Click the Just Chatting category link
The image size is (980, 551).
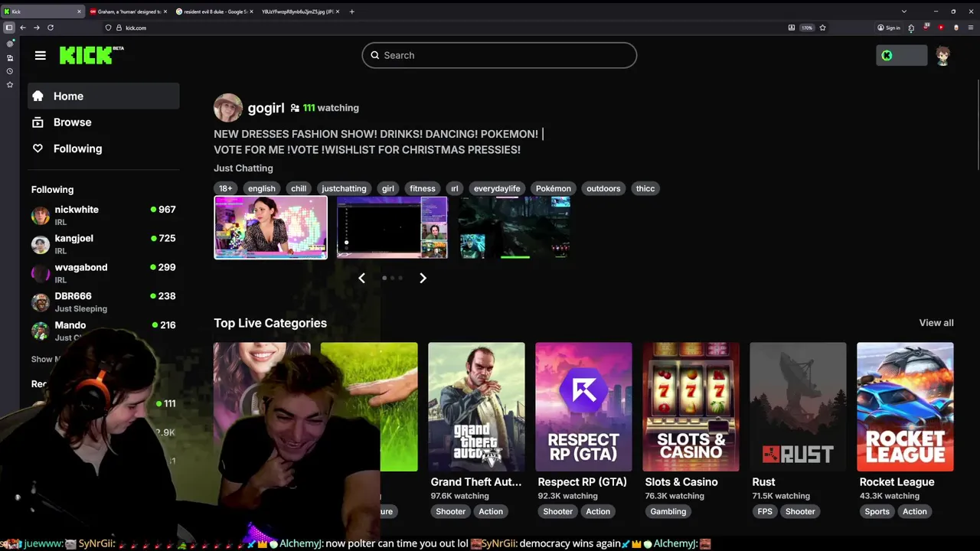coord(243,168)
